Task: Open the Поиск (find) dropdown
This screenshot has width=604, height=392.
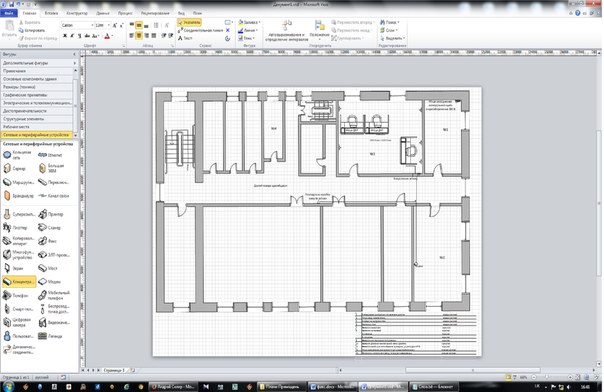Action: [x=390, y=22]
